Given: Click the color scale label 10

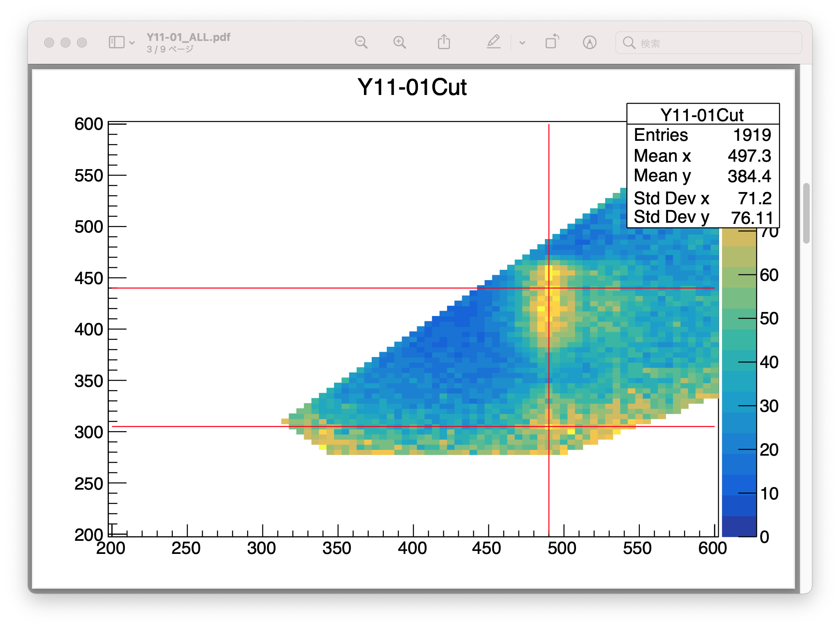Looking at the screenshot, I should [769, 494].
